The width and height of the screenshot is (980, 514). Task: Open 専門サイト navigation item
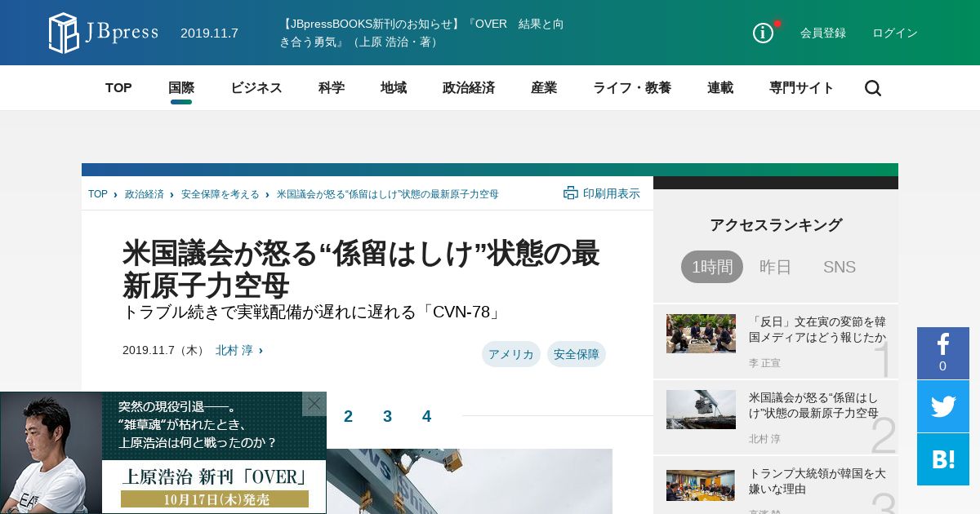802,88
